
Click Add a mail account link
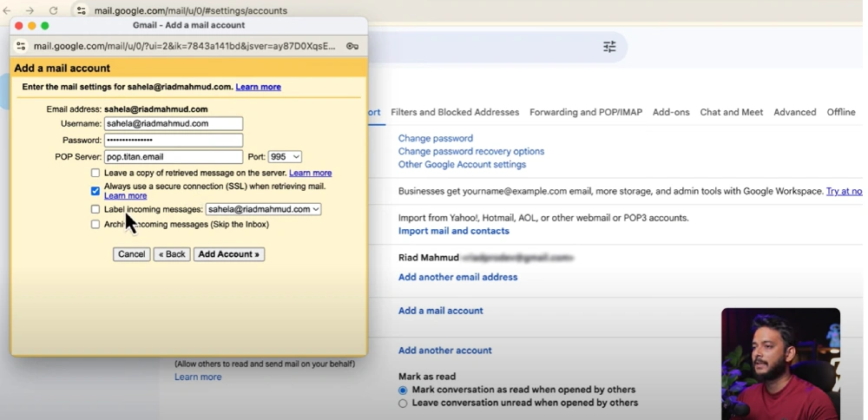pyautogui.click(x=441, y=311)
